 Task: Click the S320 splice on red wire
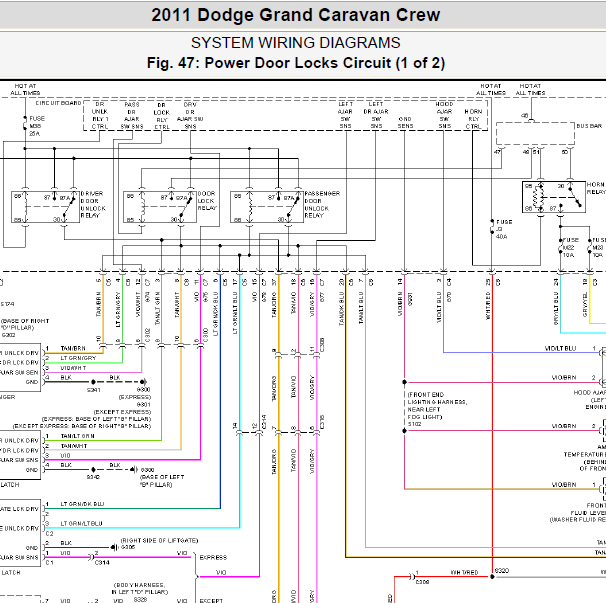point(492,576)
